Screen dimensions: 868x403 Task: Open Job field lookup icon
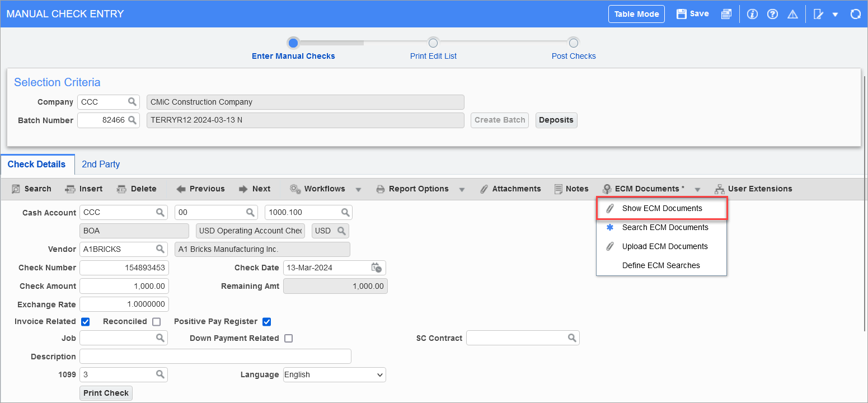160,338
